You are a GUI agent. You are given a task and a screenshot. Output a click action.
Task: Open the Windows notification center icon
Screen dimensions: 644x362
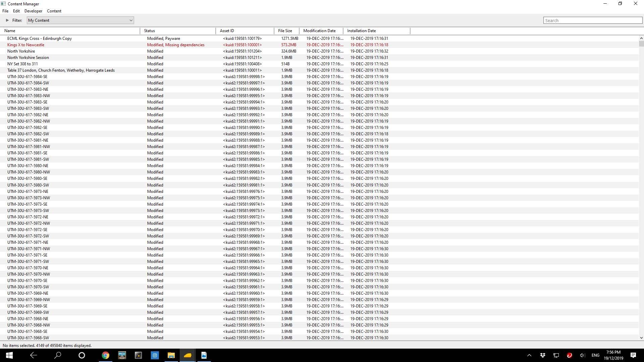point(633,355)
